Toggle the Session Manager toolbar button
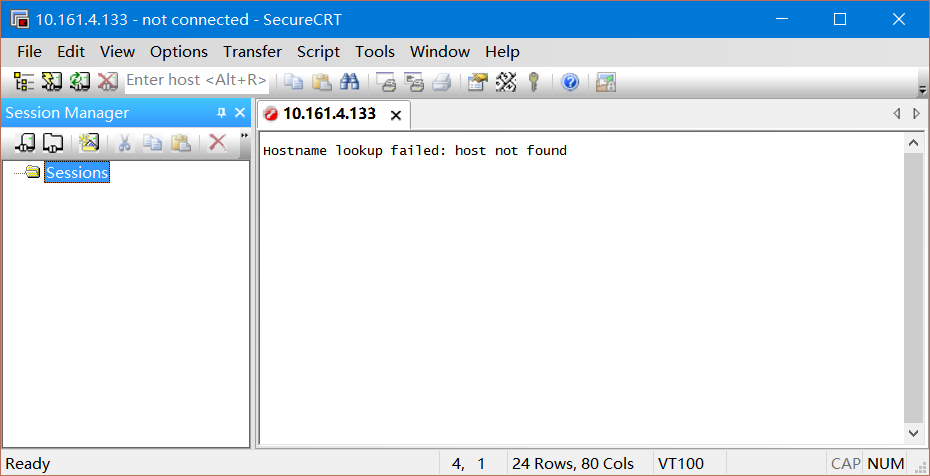 23,81
